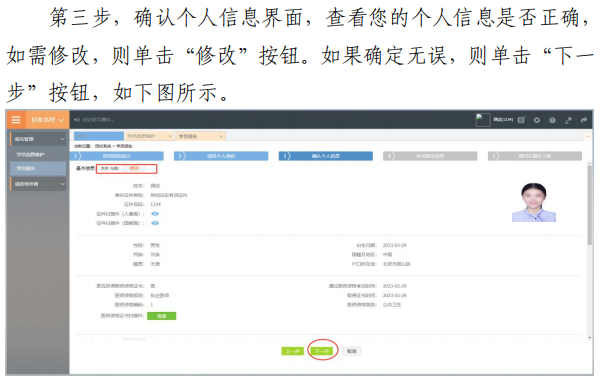Click ID number value 1234
This screenshot has height=388, width=603.
click(155, 204)
